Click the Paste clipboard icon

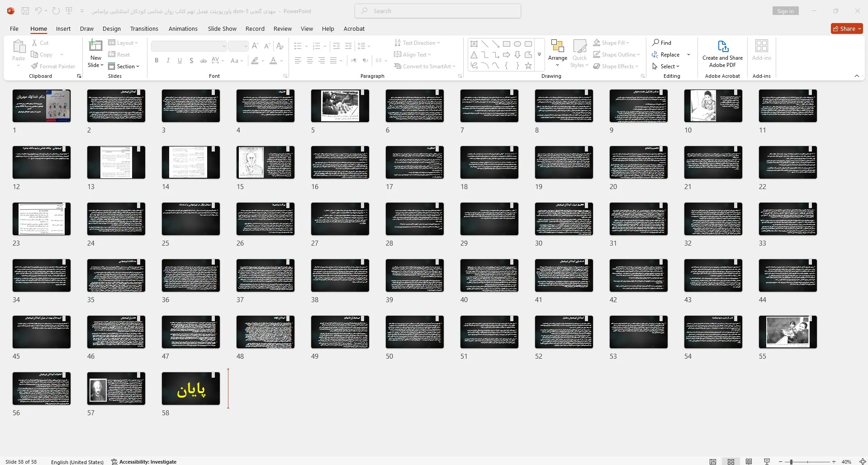tap(19, 47)
